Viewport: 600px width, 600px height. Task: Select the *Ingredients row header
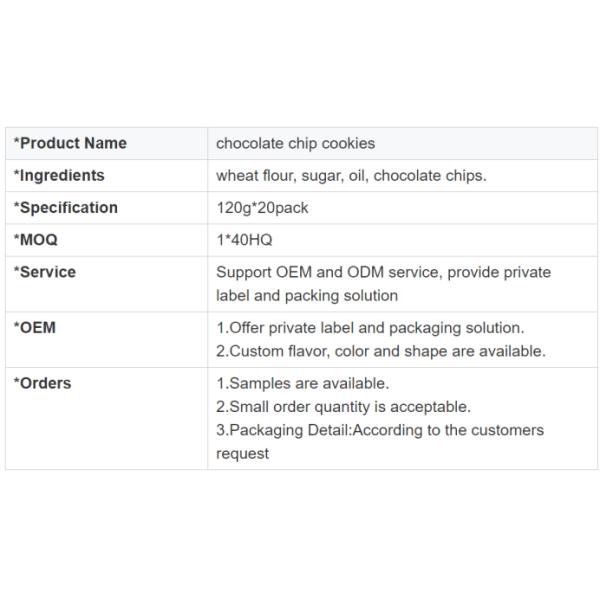[59, 175]
